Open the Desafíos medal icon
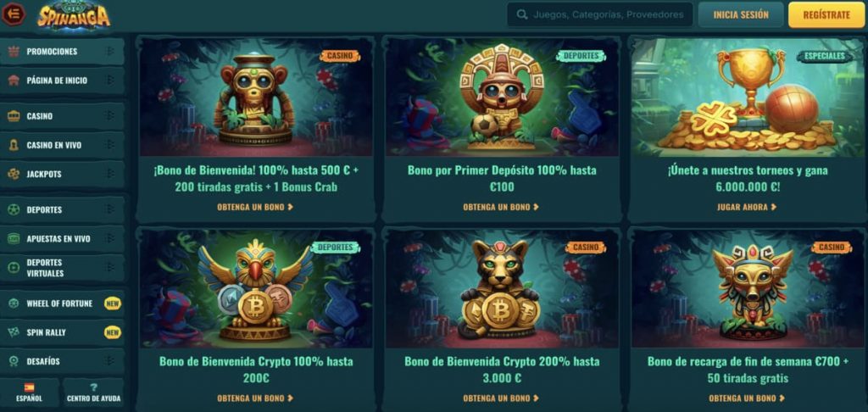The width and height of the screenshot is (868, 412). coord(14,361)
